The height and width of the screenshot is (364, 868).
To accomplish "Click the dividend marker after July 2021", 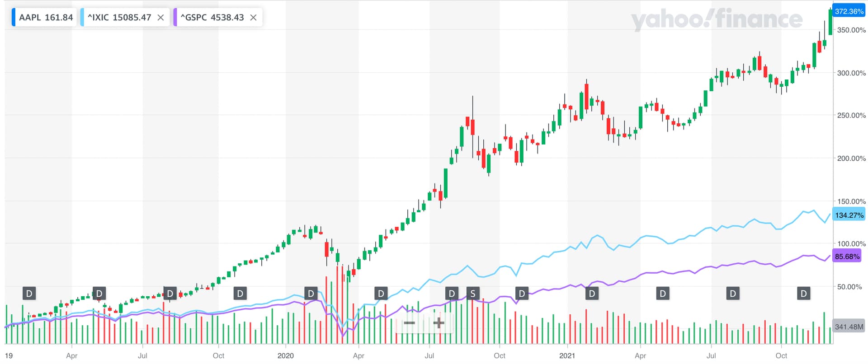I will 733,294.
